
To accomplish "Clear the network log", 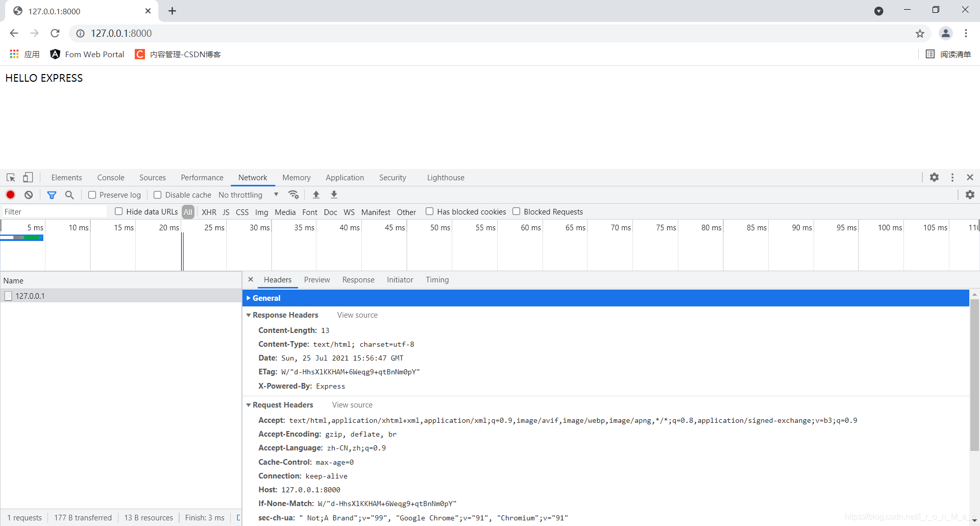I will [x=29, y=195].
